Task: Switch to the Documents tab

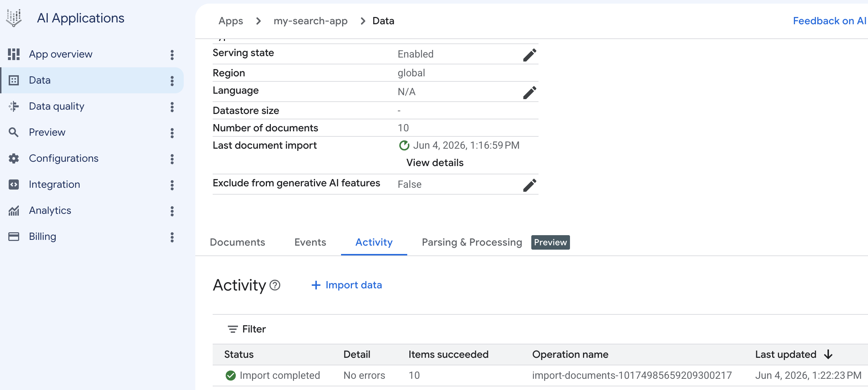Action: [237, 242]
